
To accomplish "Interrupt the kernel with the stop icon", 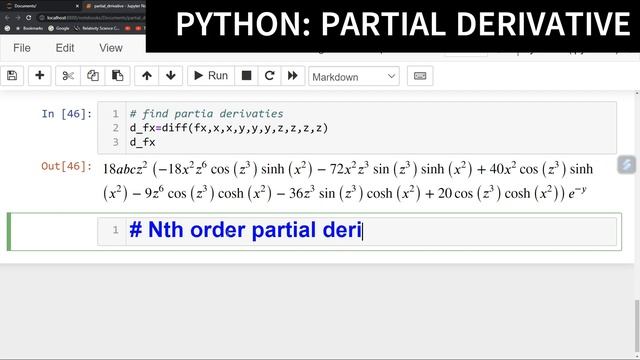I will pos(246,76).
